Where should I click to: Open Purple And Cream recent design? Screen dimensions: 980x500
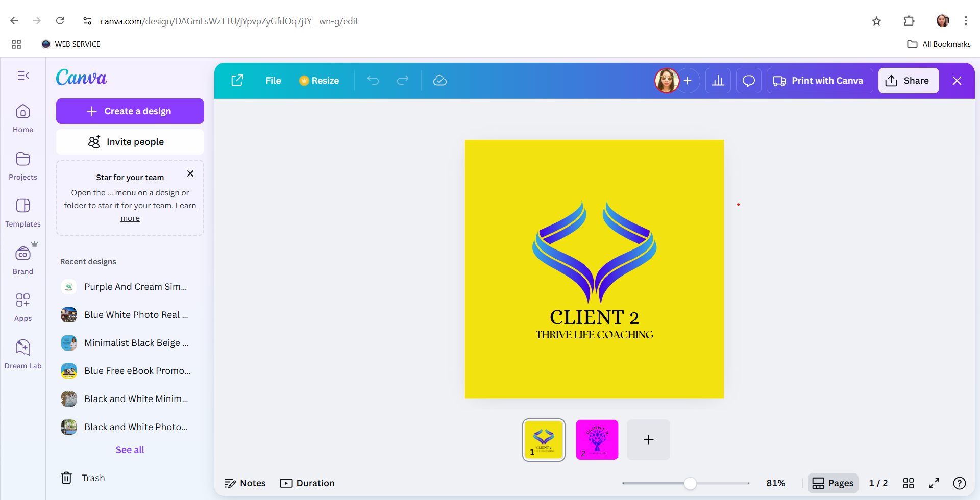(x=130, y=287)
